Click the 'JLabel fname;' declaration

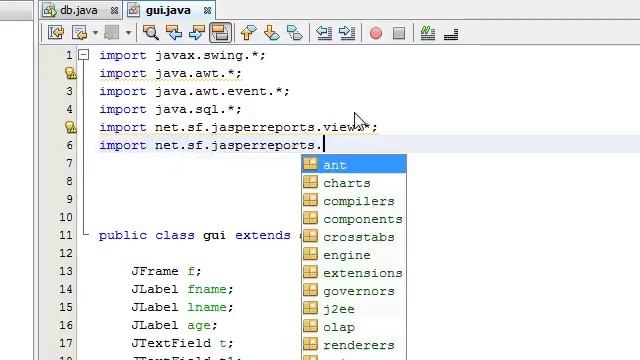pyautogui.click(x=182, y=289)
